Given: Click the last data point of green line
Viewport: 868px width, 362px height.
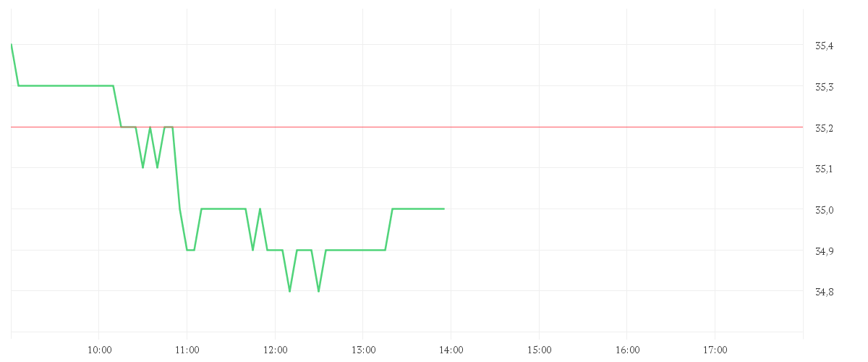Looking at the screenshot, I should pyautogui.click(x=443, y=209).
